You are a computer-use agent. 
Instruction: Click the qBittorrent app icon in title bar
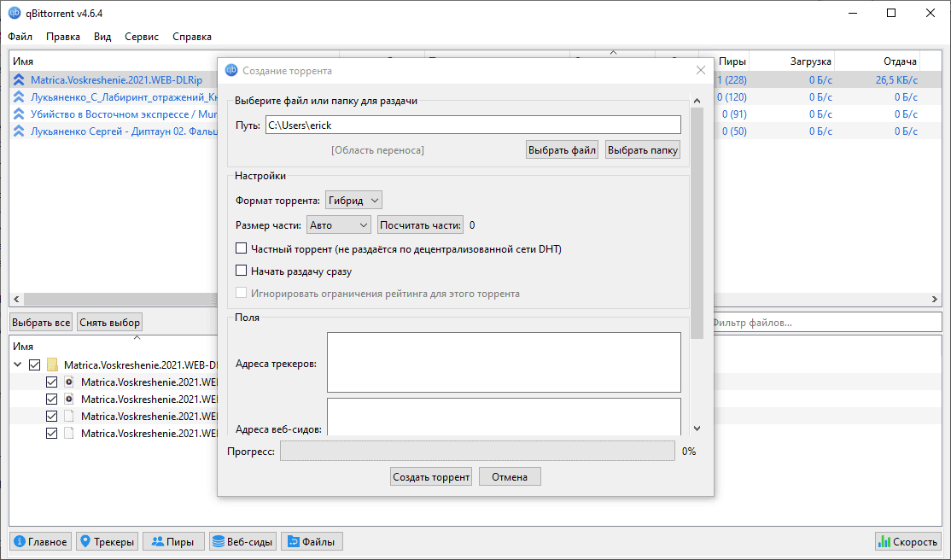point(14,13)
